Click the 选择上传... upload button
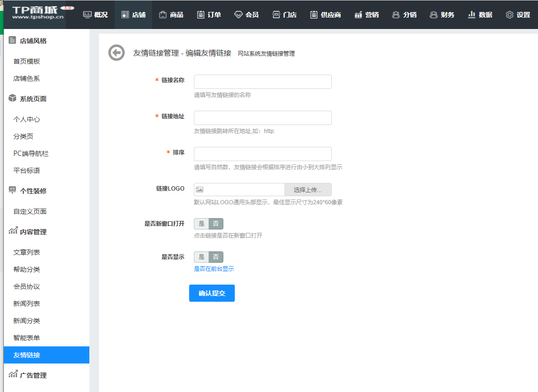 click(x=307, y=190)
